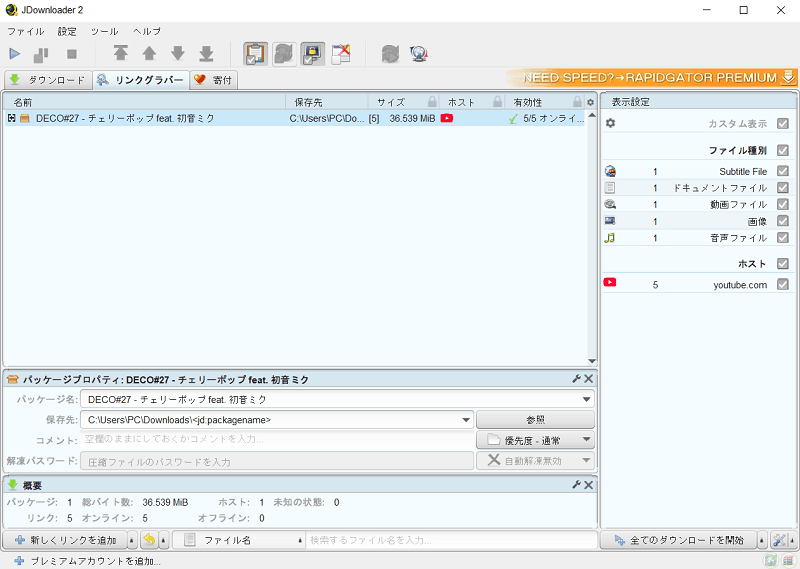This screenshot has width=800, height=569.
Task: Toggle premium usage icon with padlock
Action: click(x=312, y=54)
